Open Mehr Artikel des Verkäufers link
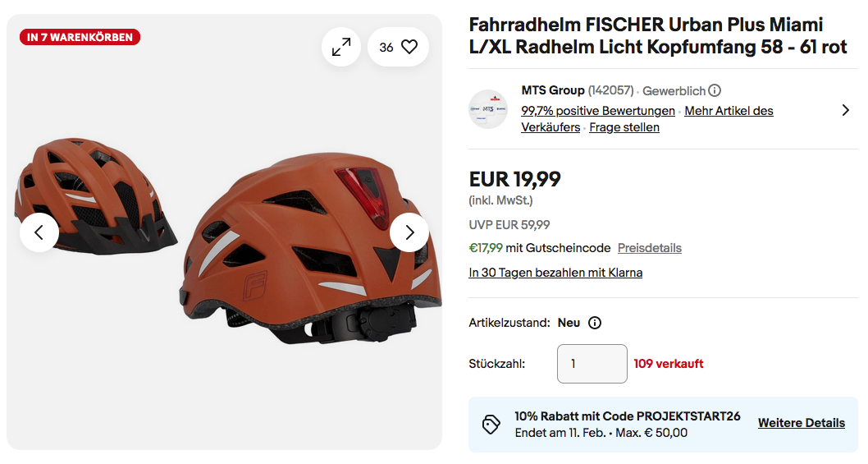 [x=729, y=111]
